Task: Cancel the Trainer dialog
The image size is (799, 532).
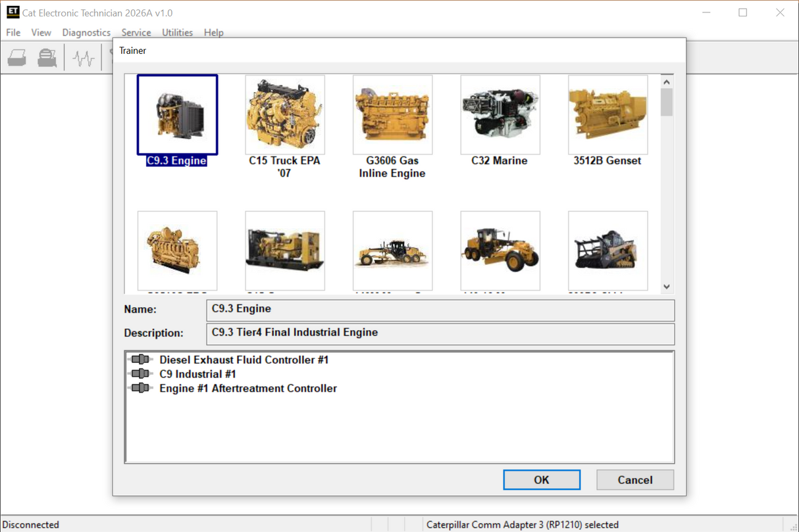Action: tap(634, 479)
